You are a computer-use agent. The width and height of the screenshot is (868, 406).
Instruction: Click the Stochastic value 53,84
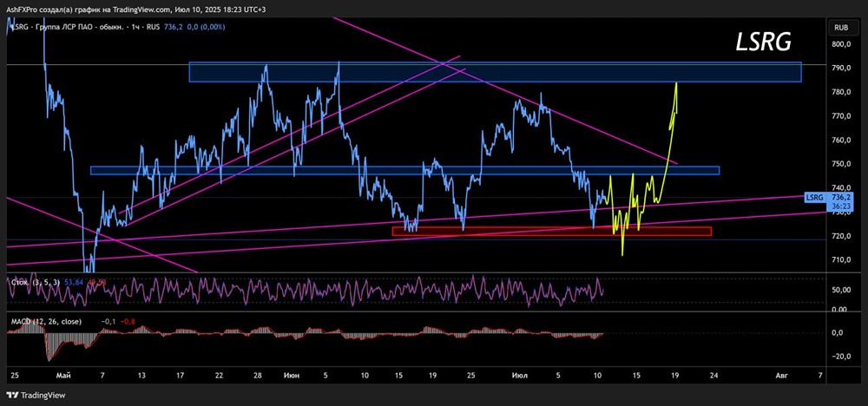tap(74, 282)
